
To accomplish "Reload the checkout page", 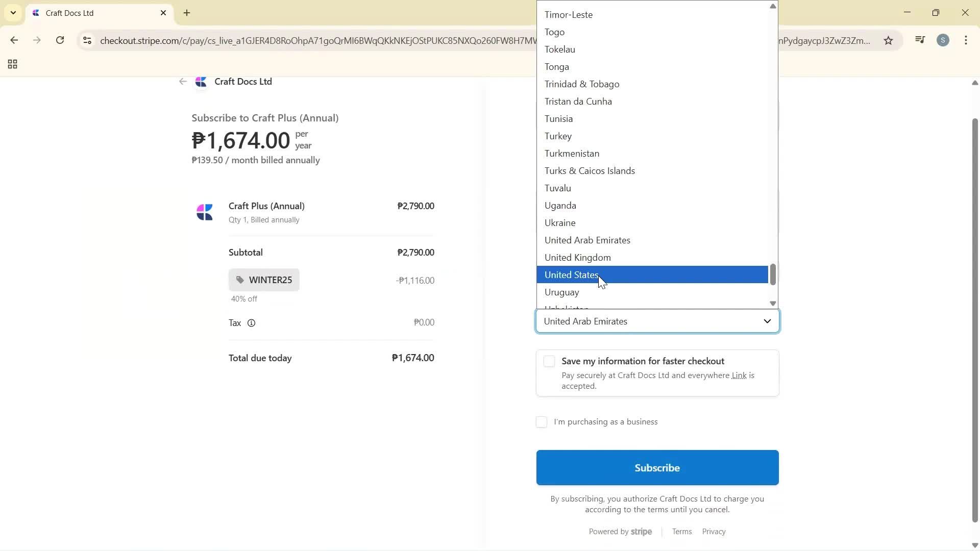I will (x=60, y=40).
